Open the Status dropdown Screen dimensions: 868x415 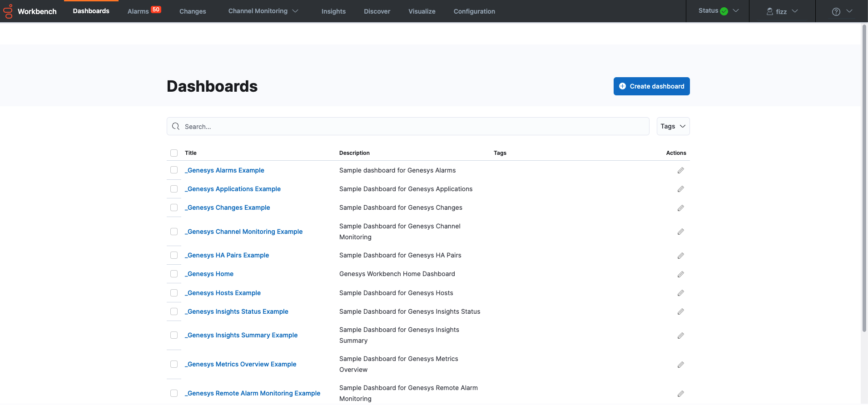click(719, 11)
